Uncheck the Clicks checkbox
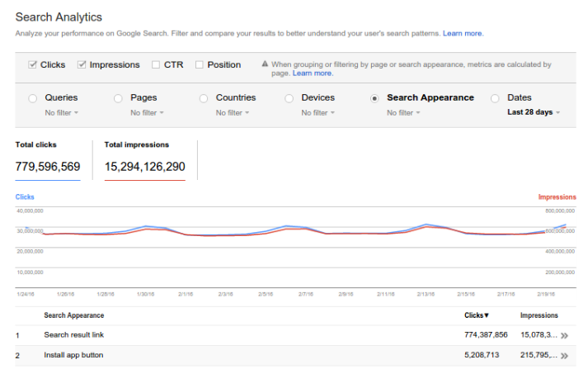The image size is (588, 388). coord(32,64)
